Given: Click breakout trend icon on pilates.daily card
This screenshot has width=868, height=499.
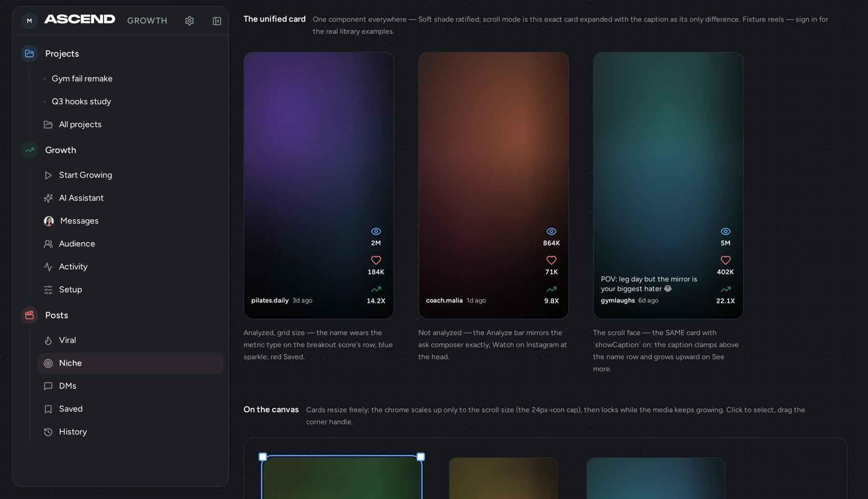Looking at the screenshot, I should coord(376,289).
